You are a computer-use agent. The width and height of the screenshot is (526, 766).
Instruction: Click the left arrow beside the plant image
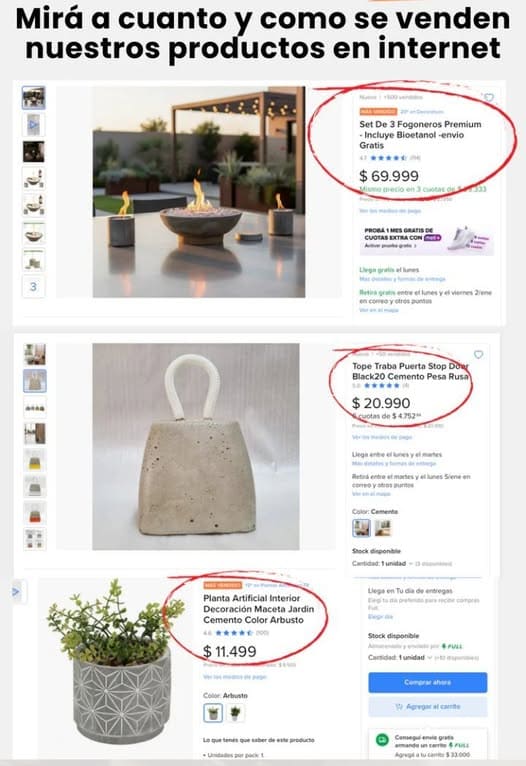click(17, 592)
